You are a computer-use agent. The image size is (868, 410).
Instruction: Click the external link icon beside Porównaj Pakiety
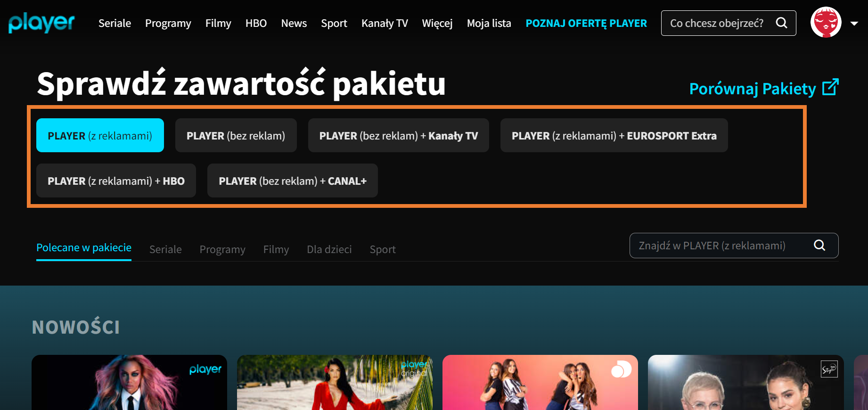coord(830,87)
